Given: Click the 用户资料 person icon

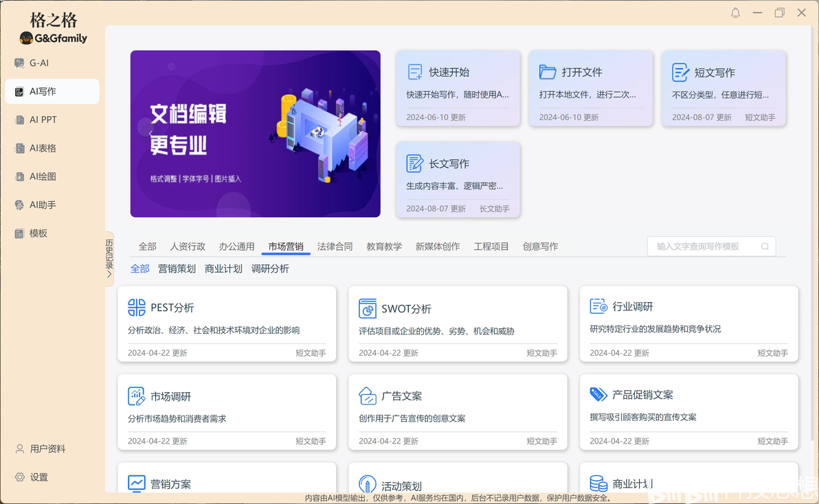Looking at the screenshot, I should 20,448.
